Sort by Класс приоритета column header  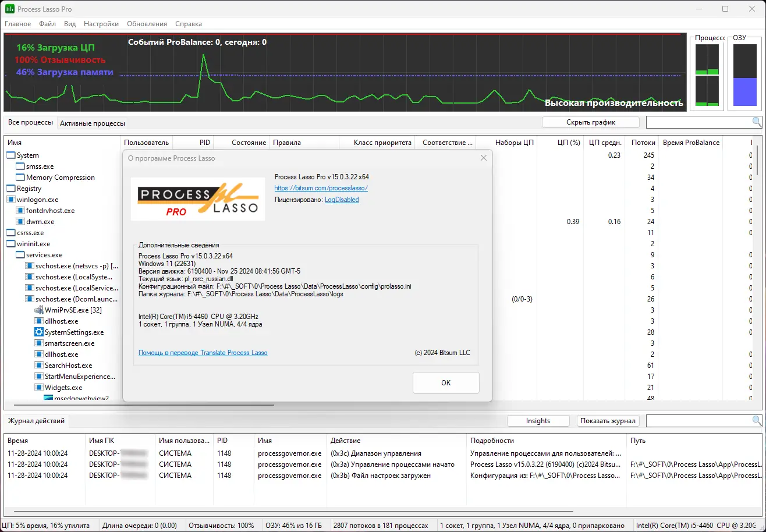point(377,143)
